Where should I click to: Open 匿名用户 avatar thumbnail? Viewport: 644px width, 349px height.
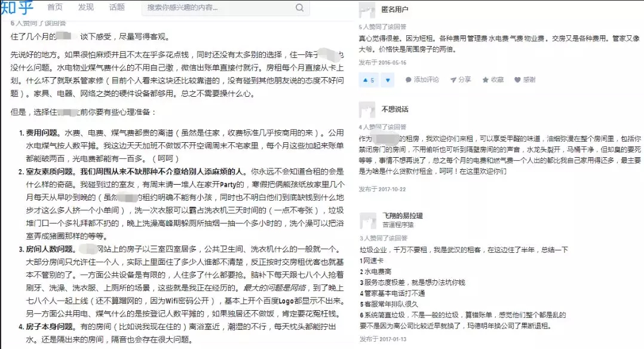tap(367, 10)
